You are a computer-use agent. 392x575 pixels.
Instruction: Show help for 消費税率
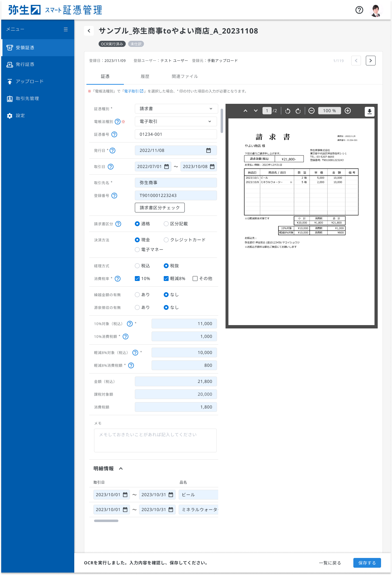[117, 279]
